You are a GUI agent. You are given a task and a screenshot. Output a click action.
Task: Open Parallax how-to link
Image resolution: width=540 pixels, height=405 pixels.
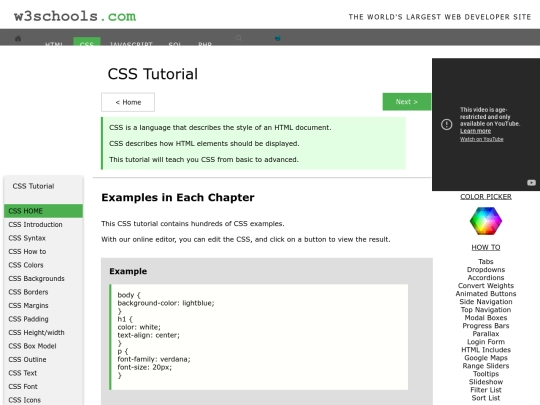tap(486, 334)
